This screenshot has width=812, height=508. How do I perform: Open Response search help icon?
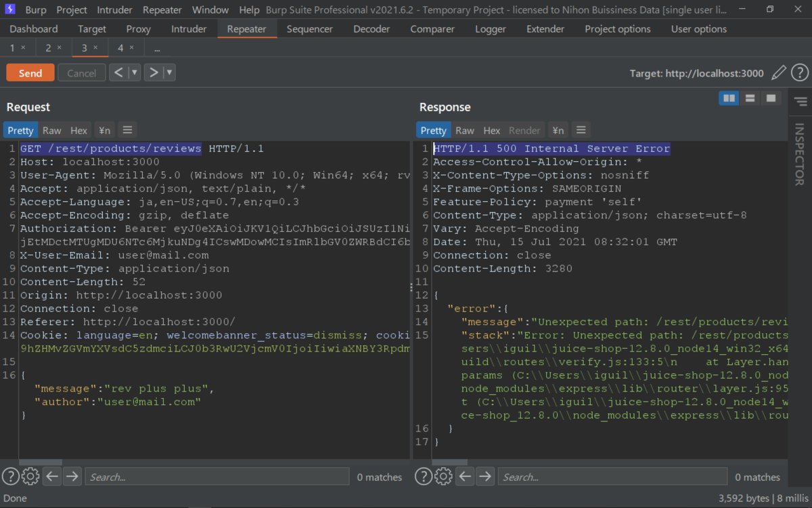coord(423,476)
